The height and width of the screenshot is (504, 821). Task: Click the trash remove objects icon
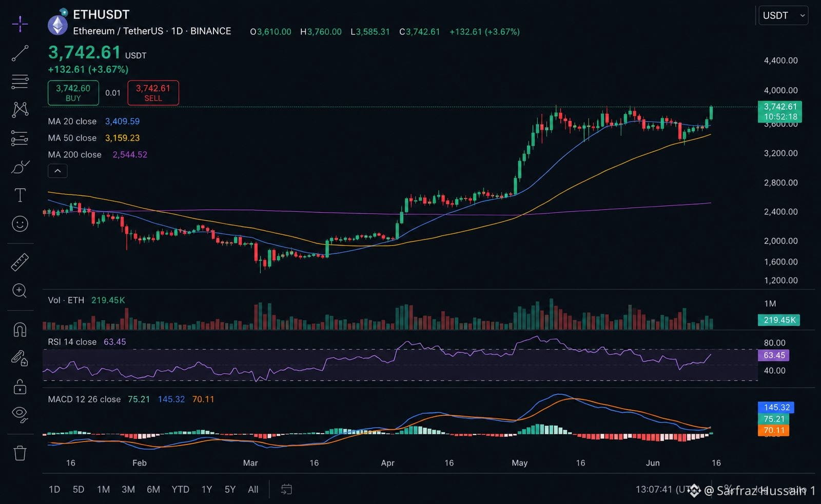tap(20, 453)
